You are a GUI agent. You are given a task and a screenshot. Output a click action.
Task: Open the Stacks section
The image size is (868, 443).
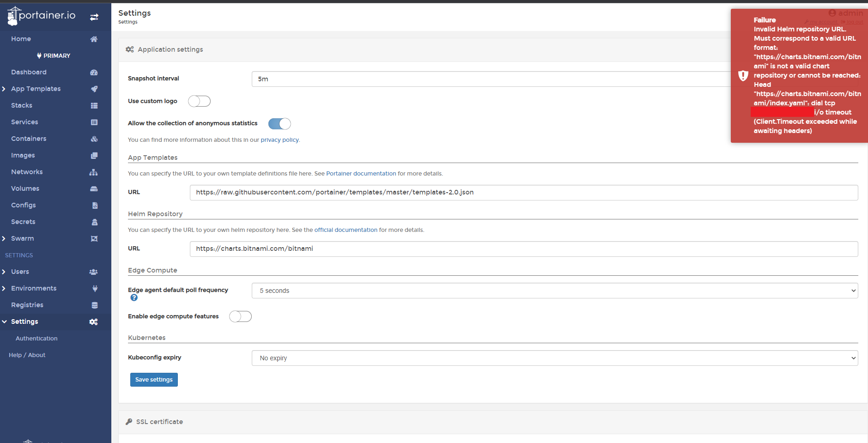[x=21, y=105]
